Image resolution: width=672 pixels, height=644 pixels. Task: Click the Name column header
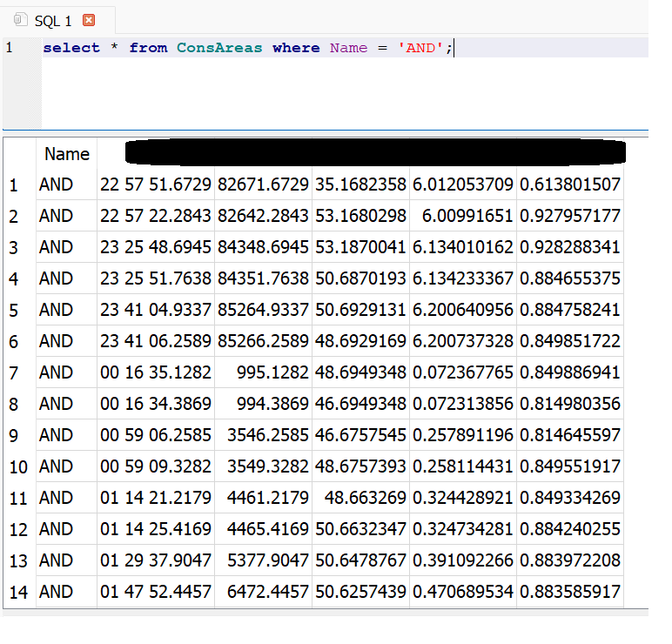67,153
